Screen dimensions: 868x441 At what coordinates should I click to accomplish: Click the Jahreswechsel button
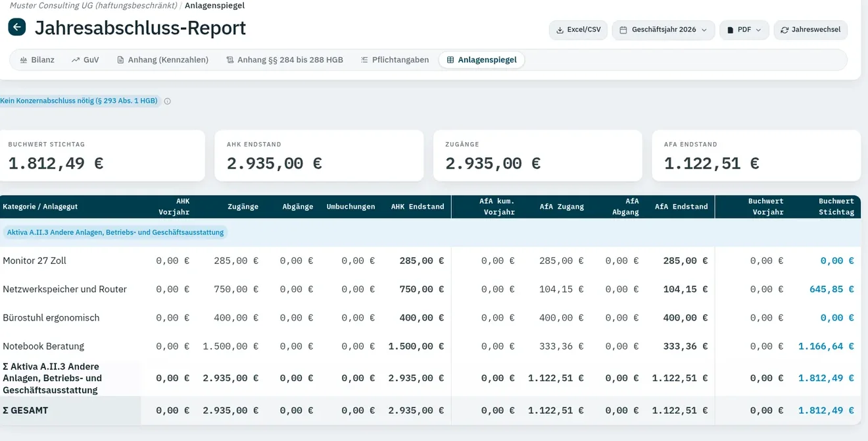coord(811,30)
